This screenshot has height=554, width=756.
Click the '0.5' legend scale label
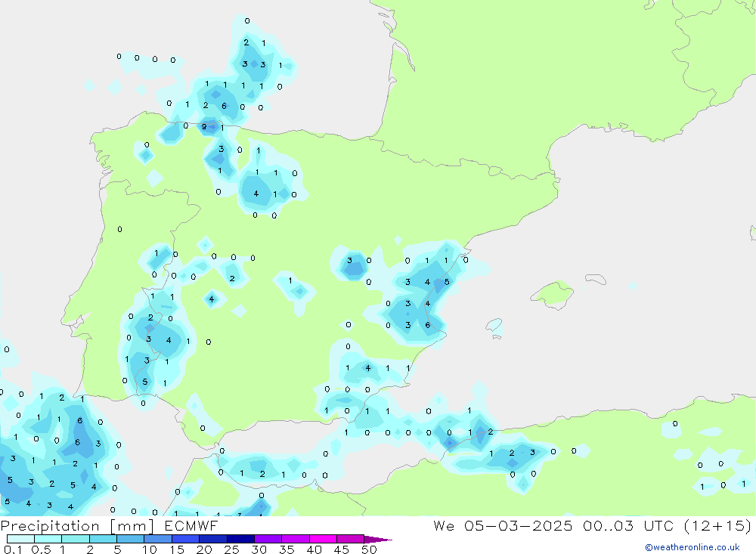(41, 549)
